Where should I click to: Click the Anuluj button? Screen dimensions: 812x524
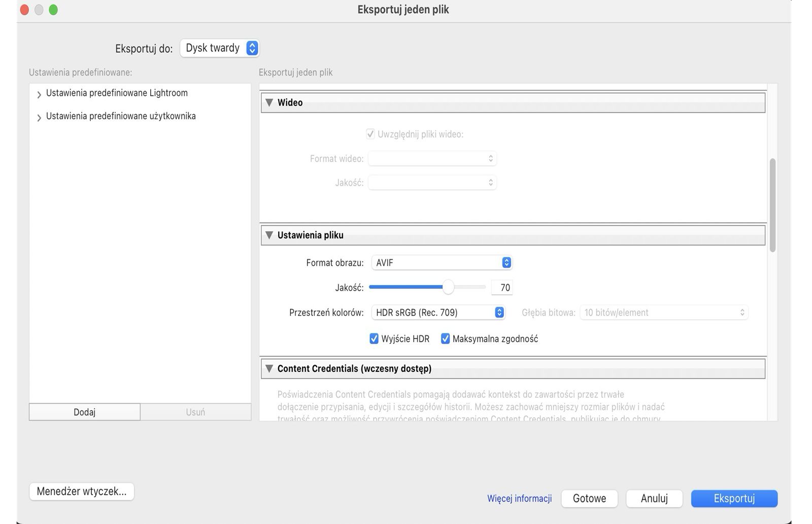(x=654, y=498)
